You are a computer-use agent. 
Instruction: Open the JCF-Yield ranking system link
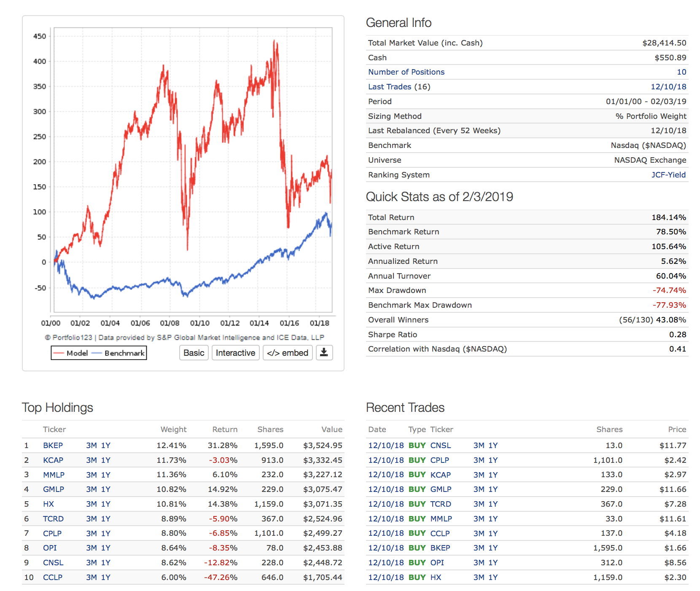[x=668, y=175]
